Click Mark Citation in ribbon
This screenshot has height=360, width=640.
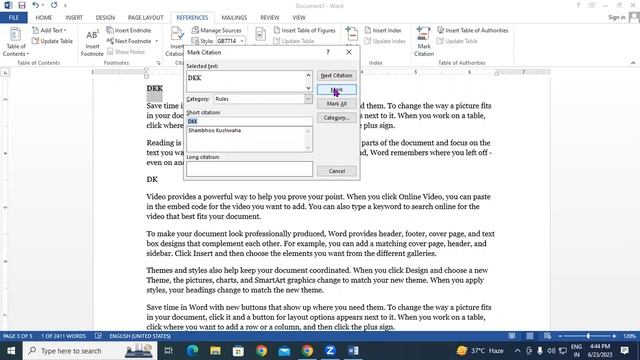[424, 41]
